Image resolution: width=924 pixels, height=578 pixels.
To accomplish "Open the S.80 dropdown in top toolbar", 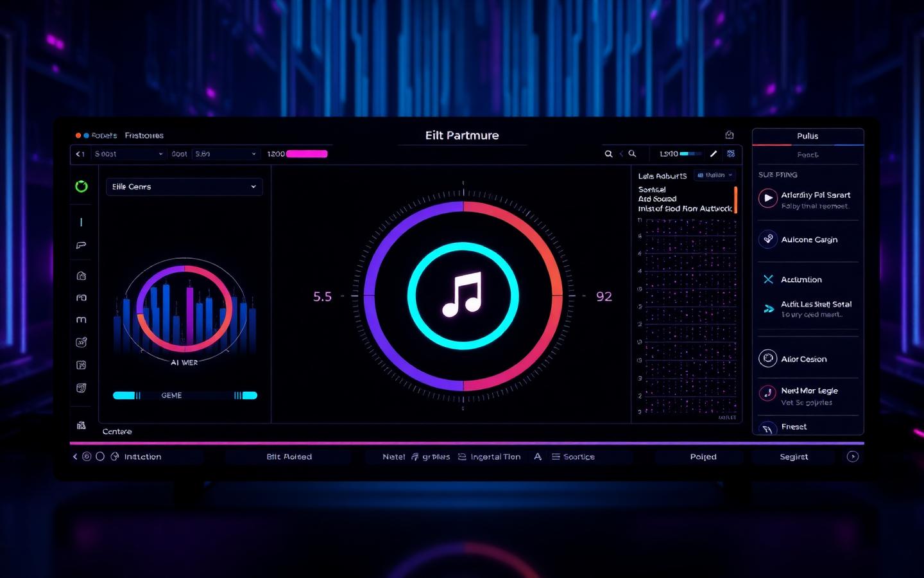I will [225, 154].
